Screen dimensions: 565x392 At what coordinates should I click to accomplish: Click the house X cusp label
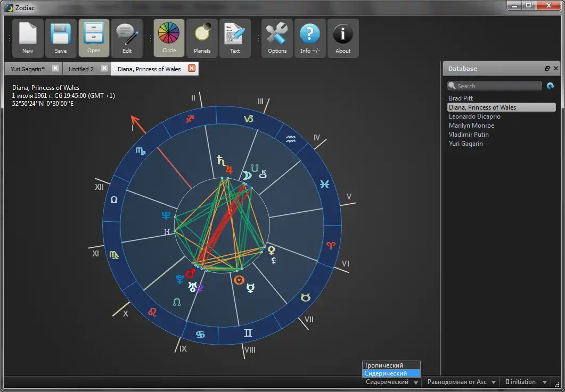pos(125,314)
